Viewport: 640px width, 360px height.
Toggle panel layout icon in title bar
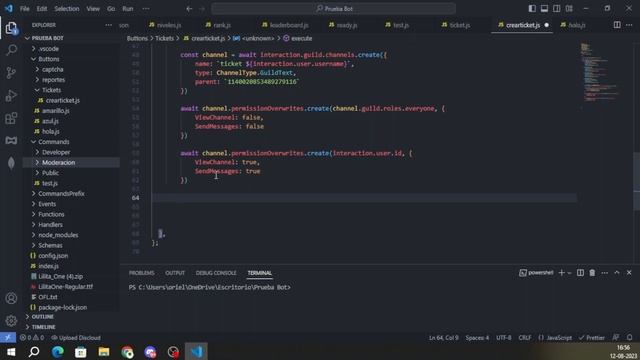pyautogui.click(x=544, y=9)
